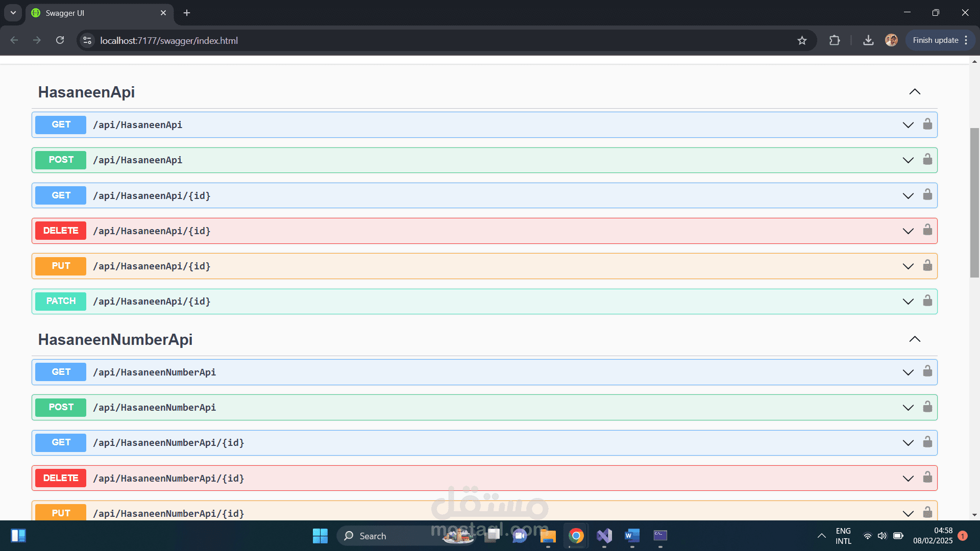980x551 pixels.
Task: Open the lock icon on POST /api/HasaneenNumberApi
Action: [927, 407]
